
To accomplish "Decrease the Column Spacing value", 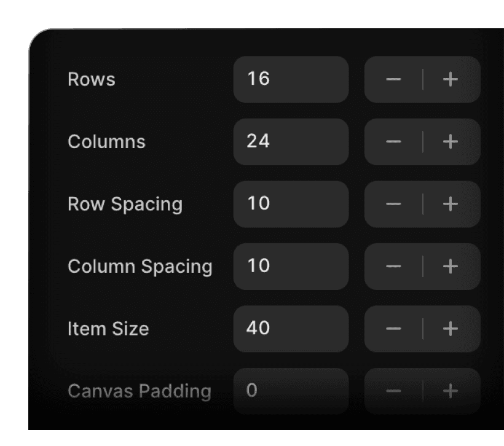I will pyautogui.click(x=394, y=267).
